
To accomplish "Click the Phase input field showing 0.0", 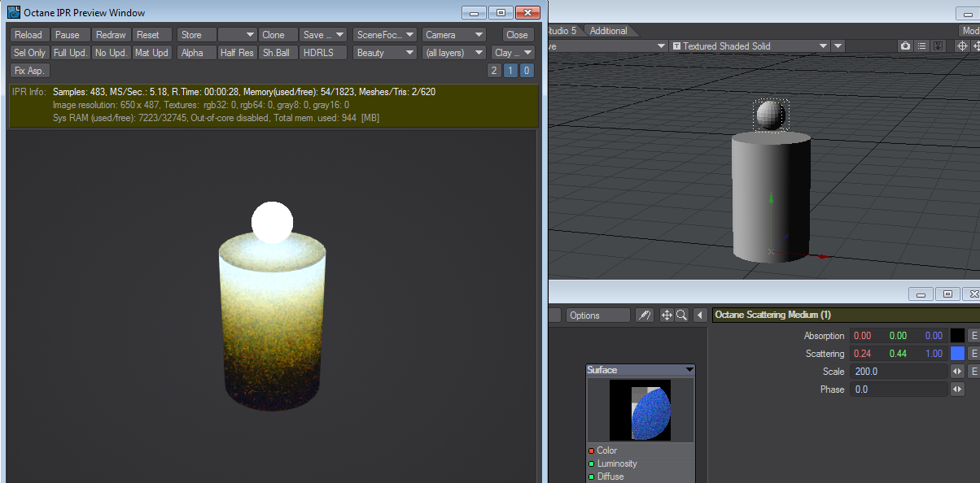I will click(899, 389).
